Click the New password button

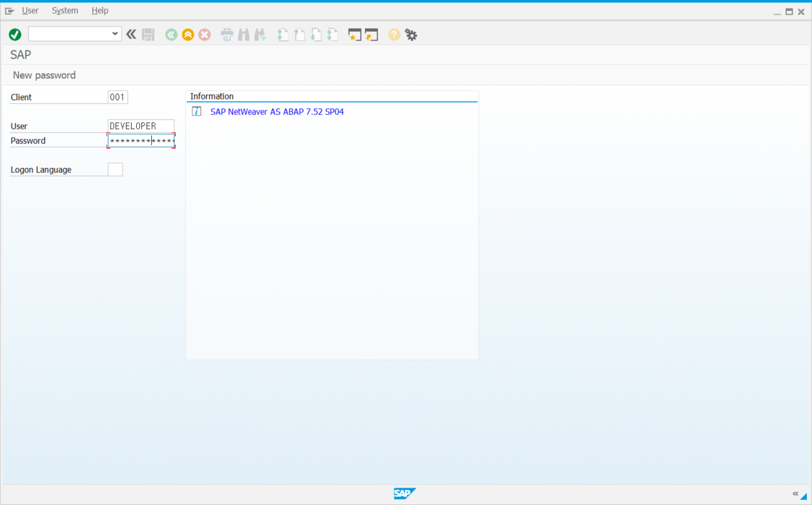tap(44, 75)
